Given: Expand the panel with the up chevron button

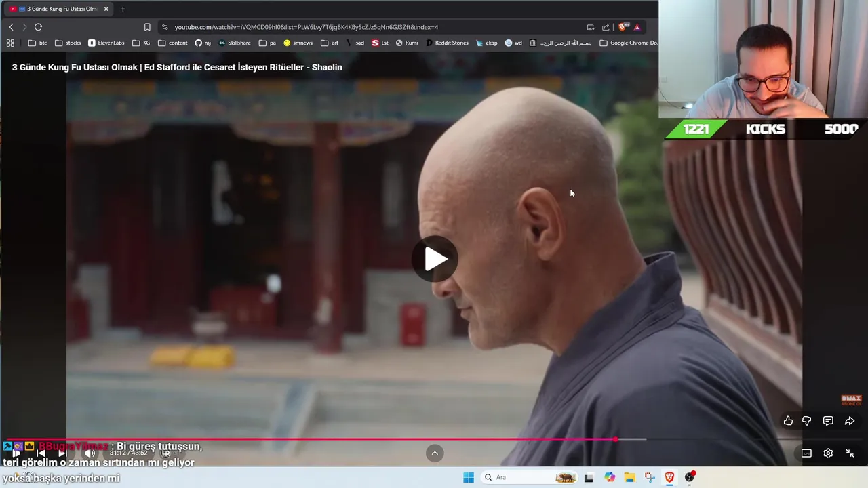Looking at the screenshot, I should (x=435, y=453).
